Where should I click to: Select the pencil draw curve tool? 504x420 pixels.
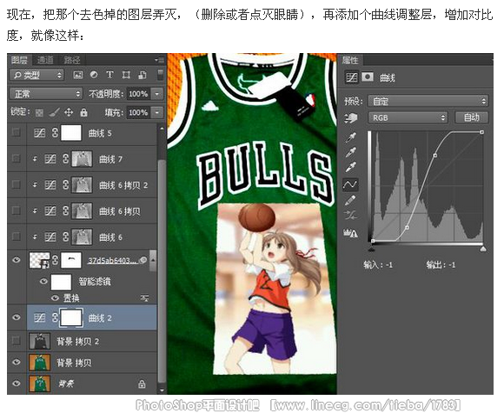[350, 200]
